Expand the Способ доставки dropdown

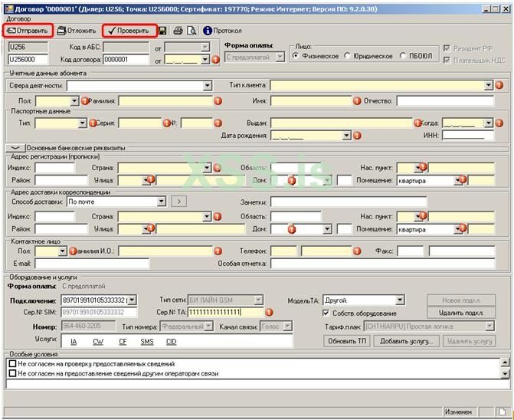161,202
